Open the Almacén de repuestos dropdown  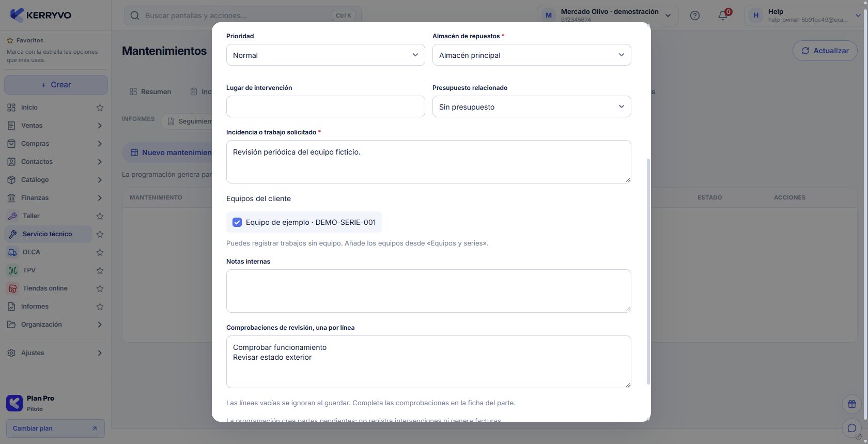click(532, 55)
